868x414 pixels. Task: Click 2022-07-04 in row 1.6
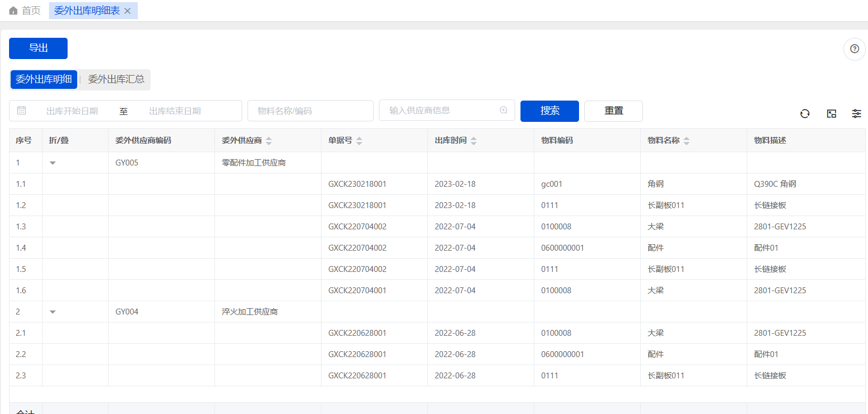(455, 291)
